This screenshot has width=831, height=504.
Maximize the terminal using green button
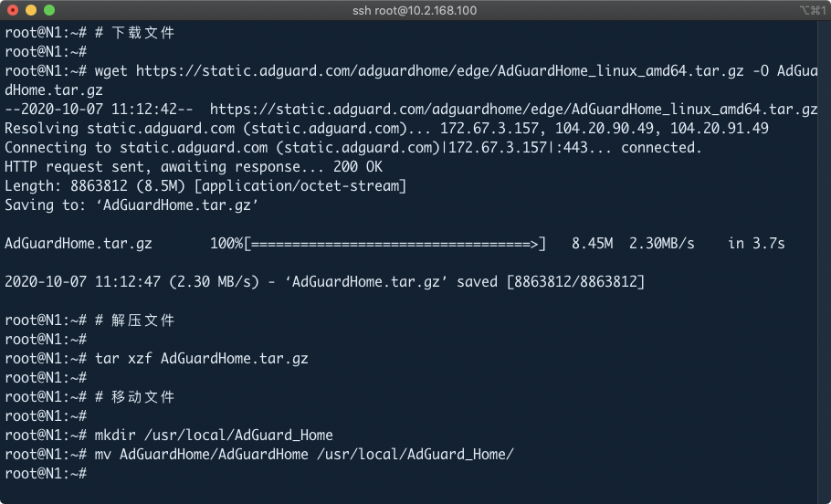click(48, 10)
